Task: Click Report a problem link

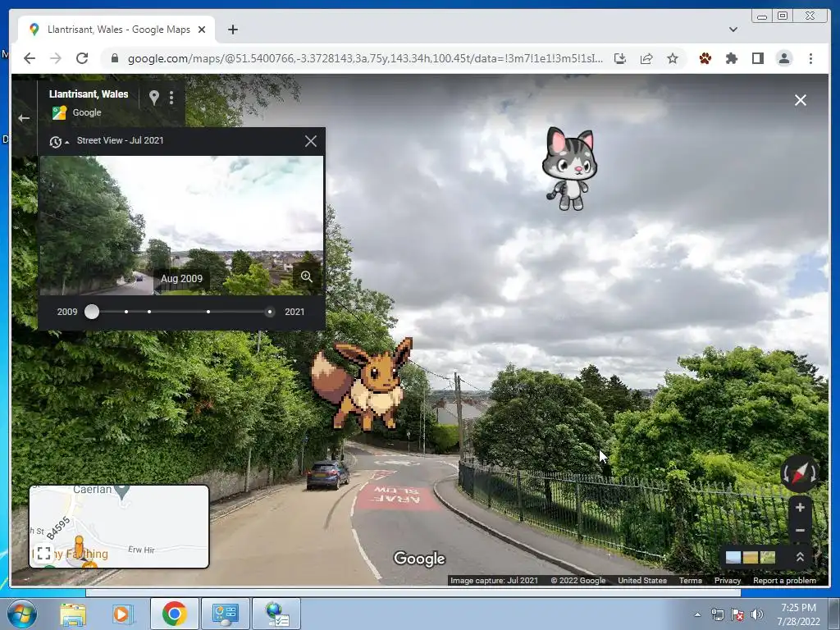Action: [784, 581]
